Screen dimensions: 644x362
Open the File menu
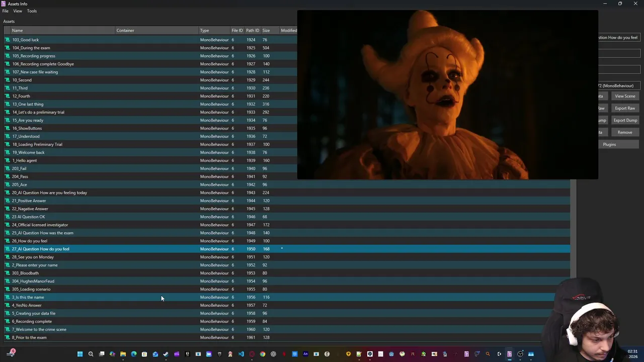click(6, 11)
